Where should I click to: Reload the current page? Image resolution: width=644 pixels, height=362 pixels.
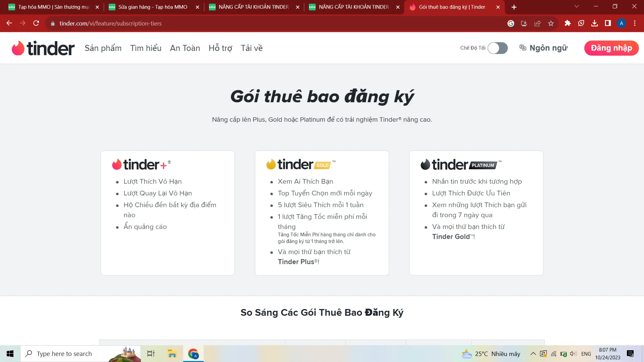pyautogui.click(x=36, y=23)
